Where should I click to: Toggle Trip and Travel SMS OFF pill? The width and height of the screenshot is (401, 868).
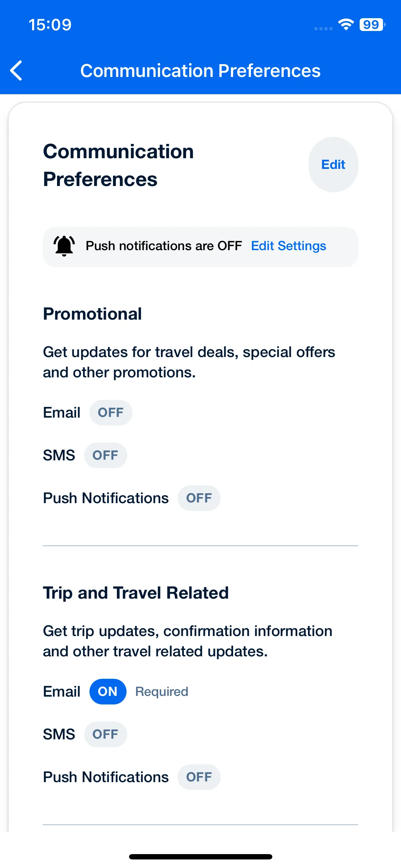[106, 734]
